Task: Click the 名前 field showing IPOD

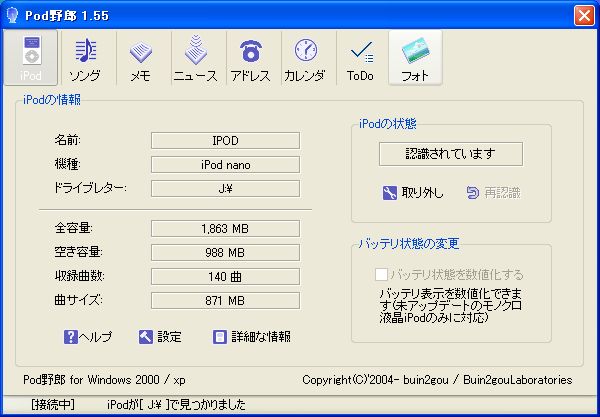Action: click(225, 140)
